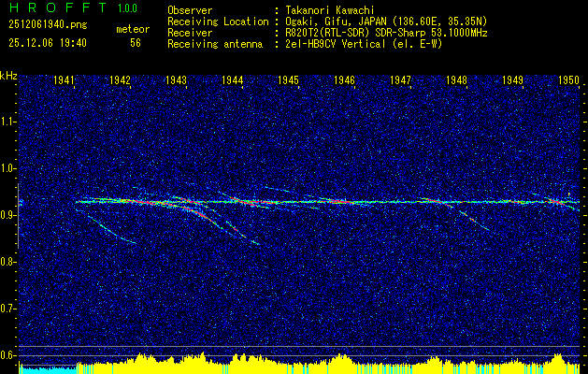Click the cyan level bar at bottom left
Screen dimensions: 588x374
47,369
